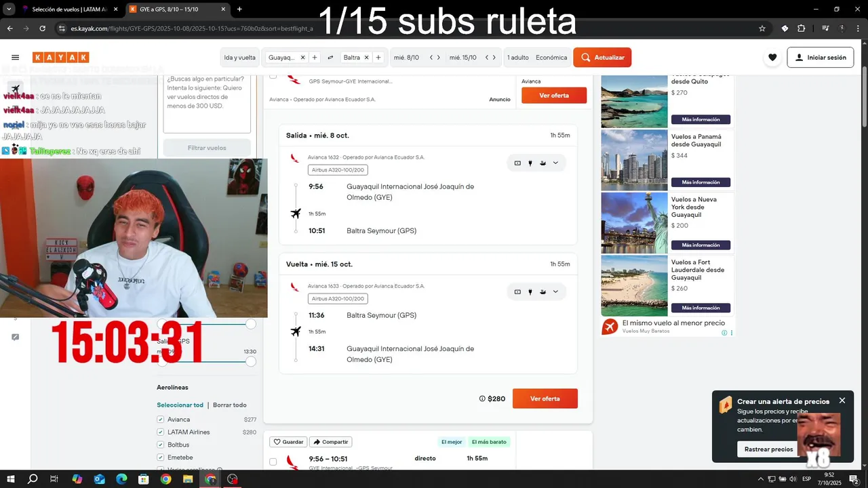Add another destination next to Baltra
The height and width of the screenshot is (488, 868).
coord(378,58)
